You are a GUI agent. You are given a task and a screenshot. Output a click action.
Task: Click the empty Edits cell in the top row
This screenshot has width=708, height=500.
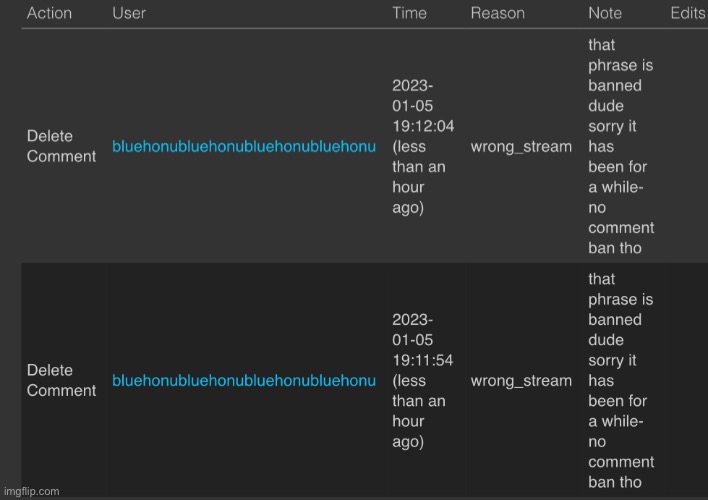click(687, 146)
